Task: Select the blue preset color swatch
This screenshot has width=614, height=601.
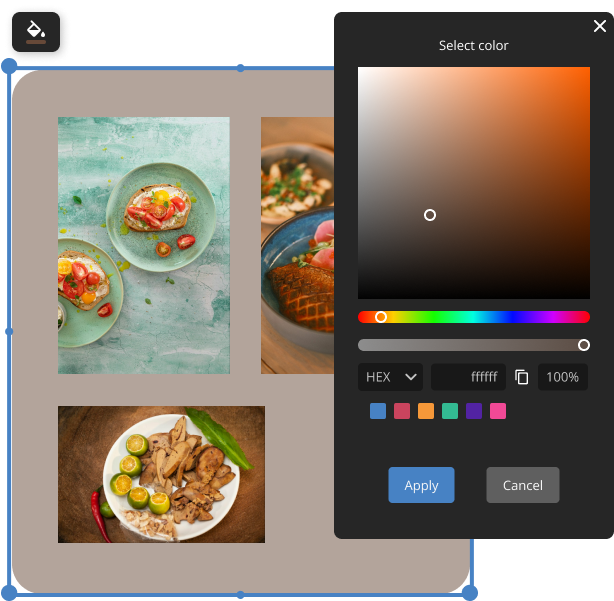Action: click(x=377, y=411)
